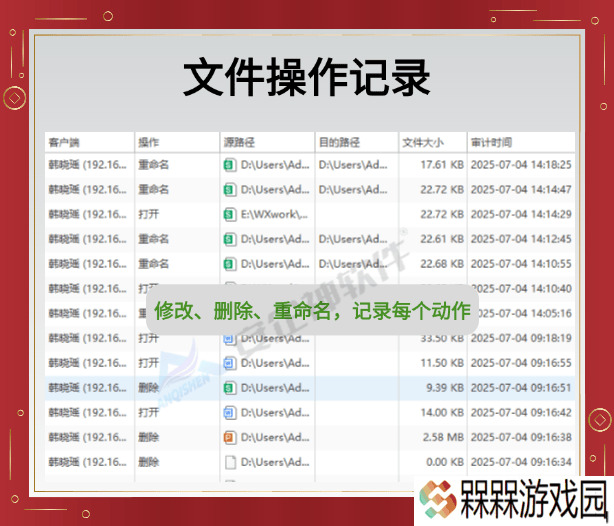This screenshot has width=614, height=526.
Task: Select the timestamp 2025-07-04 09:18:19
Action: (521, 338)
